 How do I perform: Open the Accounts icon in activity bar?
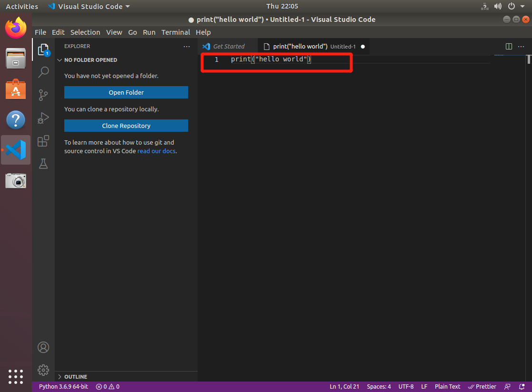coord(43,347)
